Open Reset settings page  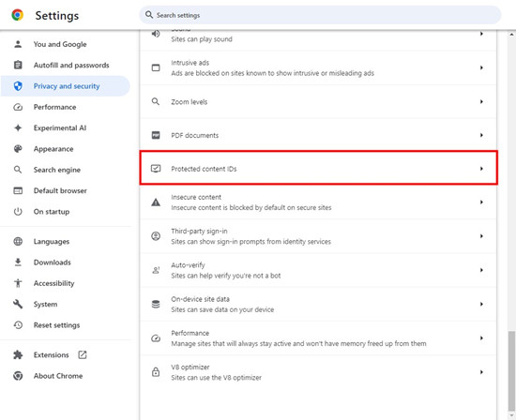click(x=65, y=325)
